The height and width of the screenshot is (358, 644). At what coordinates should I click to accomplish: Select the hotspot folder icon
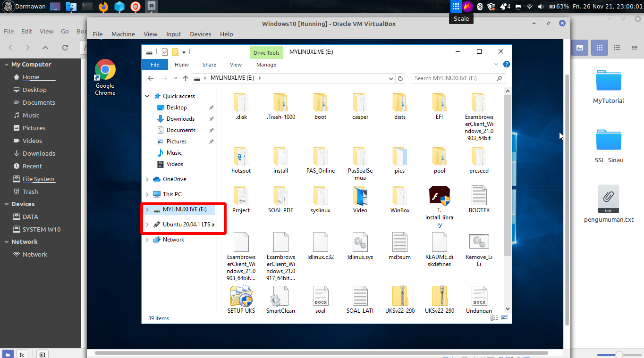(x=241, y=156)
